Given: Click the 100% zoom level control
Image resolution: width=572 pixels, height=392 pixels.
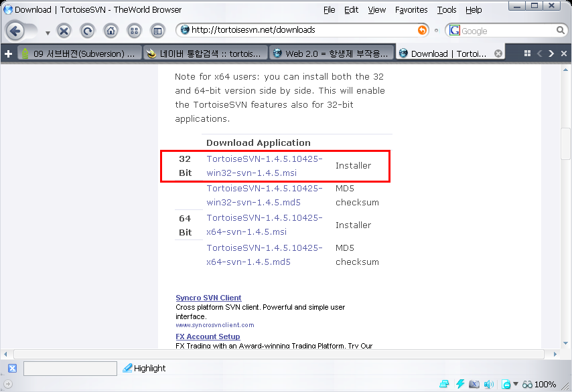Looking at the screenshot, I should (x=539, y=385).
